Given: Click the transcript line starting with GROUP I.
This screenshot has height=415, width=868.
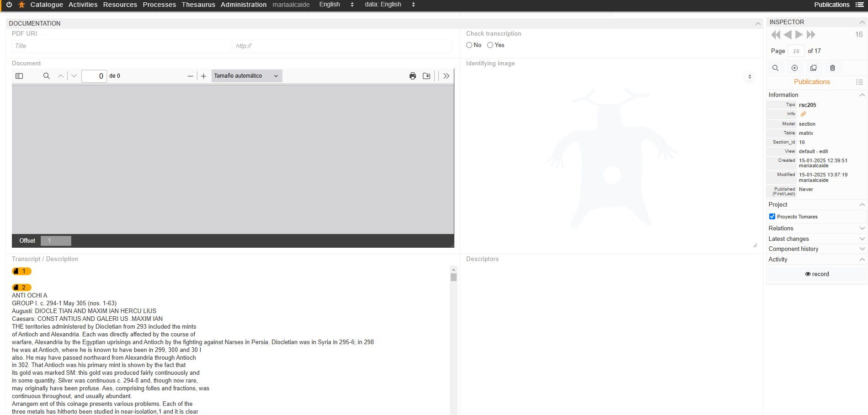Looking at the screenshot, I should point(64,303).
